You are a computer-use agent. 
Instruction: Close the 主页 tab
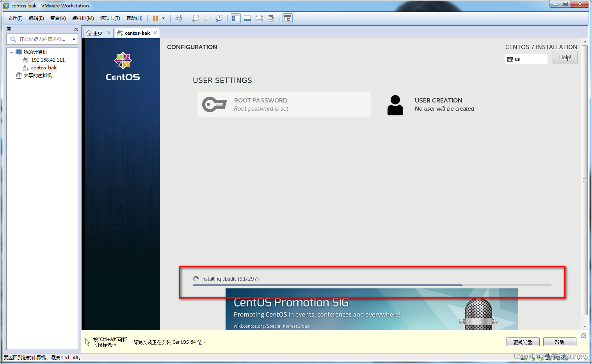(109, 33)
